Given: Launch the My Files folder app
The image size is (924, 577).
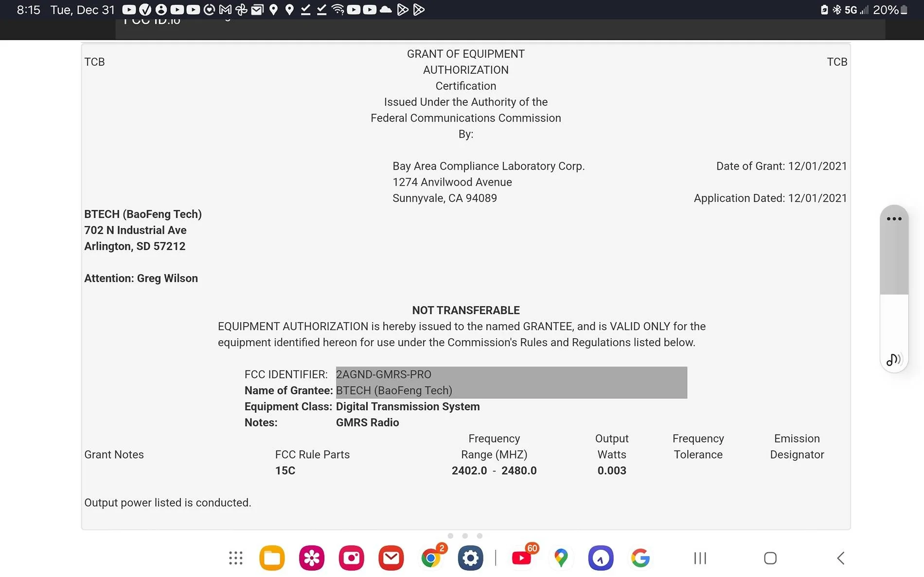Looking at the screenshot, I should tap(272, 558).
